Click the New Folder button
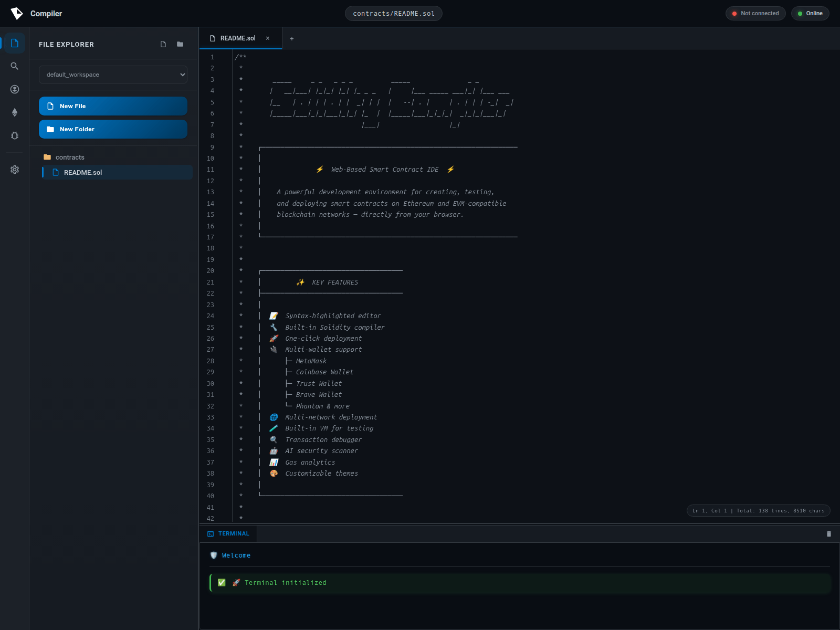Screen dimensions: 840x630 (113, 129)
